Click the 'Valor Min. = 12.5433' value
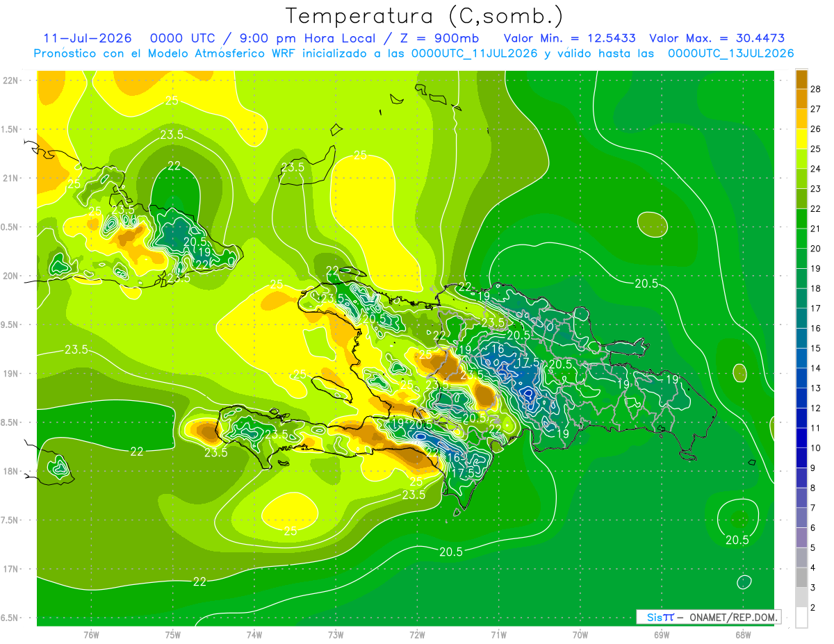 tap(570, 38)
